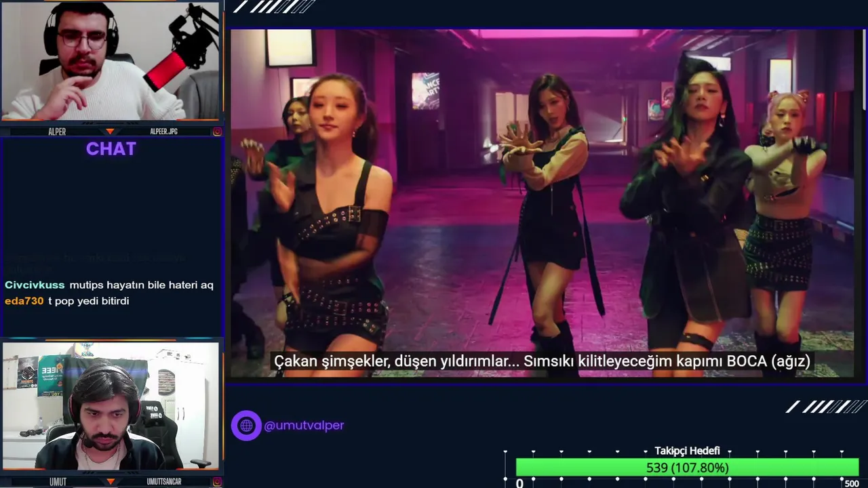Viewport: 868px width, 488px height.
Task: Click the 'Takipçi Hedefi' label
Action: [x=687, y=451]
